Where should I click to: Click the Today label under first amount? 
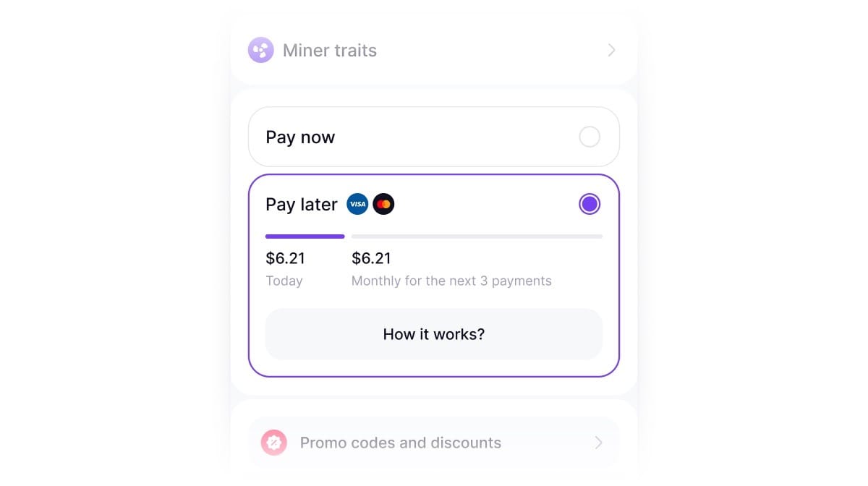click(x=284, y=281)
